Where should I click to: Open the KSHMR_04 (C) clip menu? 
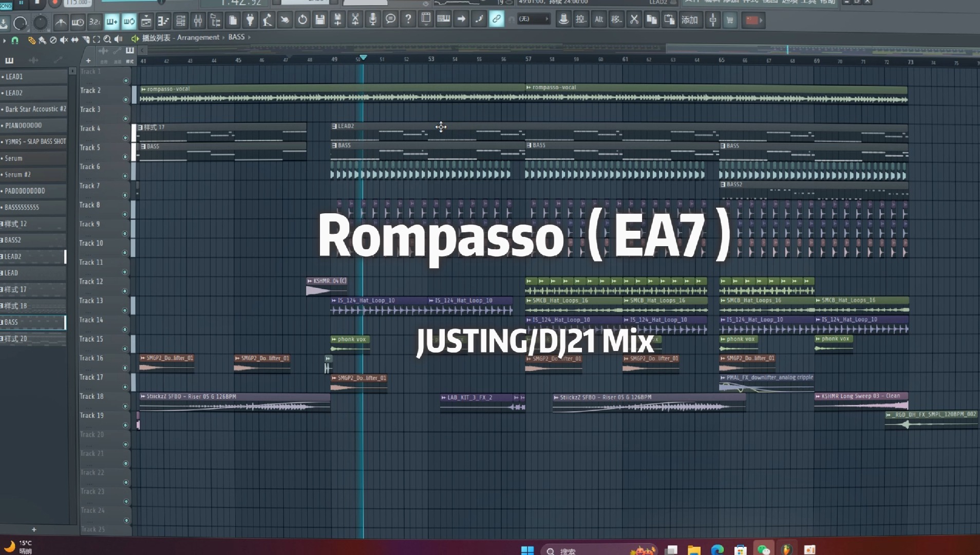point(310,281)
